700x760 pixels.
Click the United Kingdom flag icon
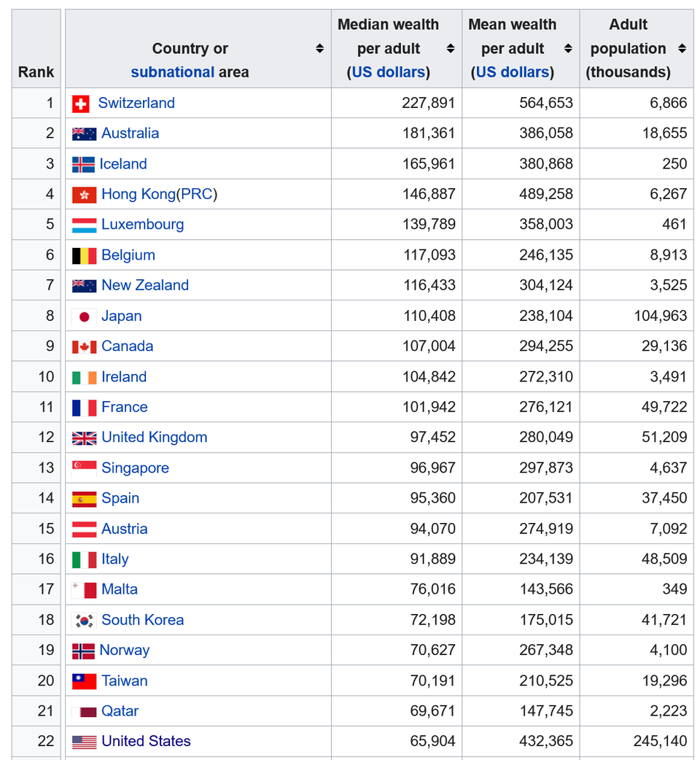84,438
